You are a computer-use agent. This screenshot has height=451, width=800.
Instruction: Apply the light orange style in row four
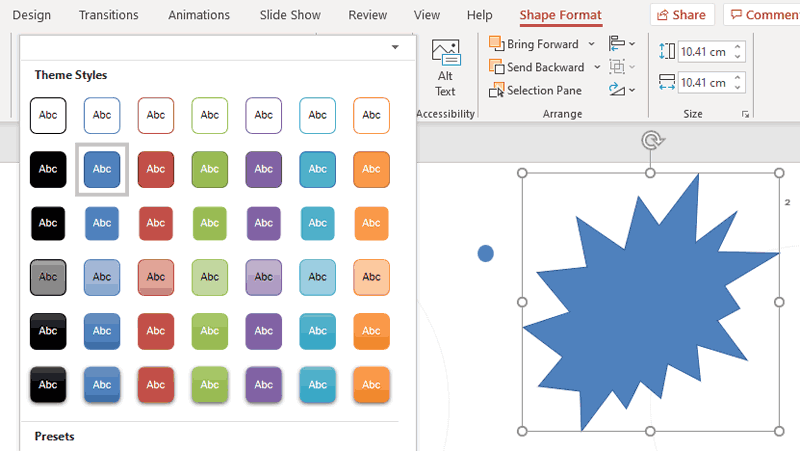click(371, 278)
